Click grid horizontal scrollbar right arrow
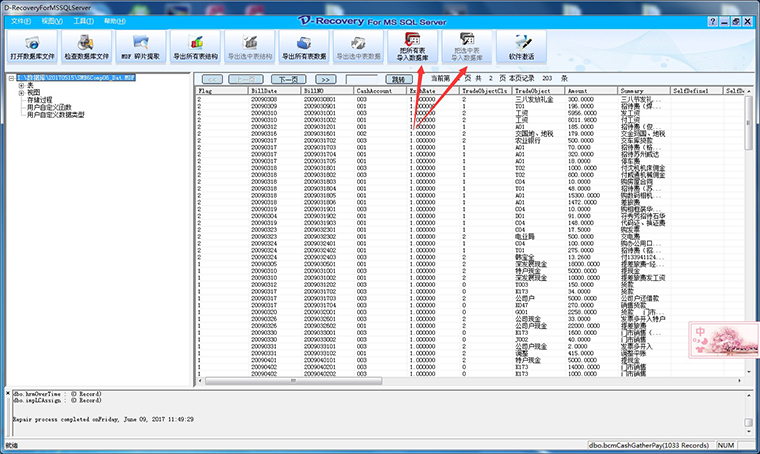The height and width of the screenshot is (454, 760). tap(740, 381)
